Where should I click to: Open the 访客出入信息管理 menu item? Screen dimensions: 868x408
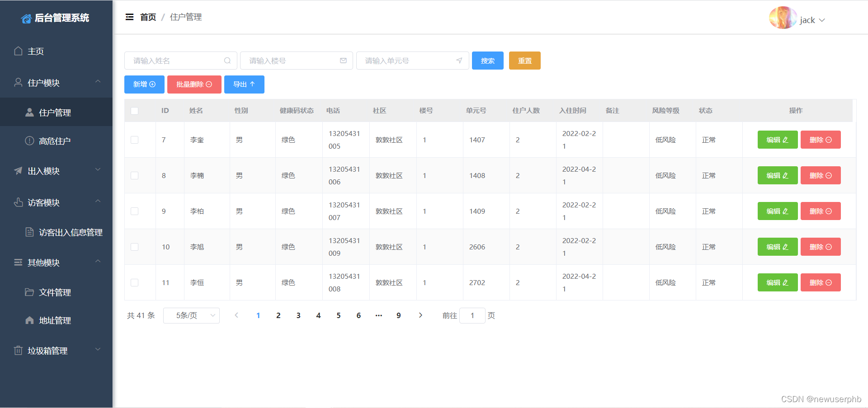tap(56, 232)
